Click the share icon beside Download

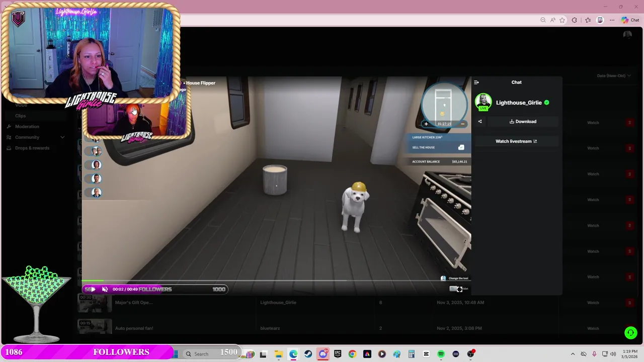point(480,121)
